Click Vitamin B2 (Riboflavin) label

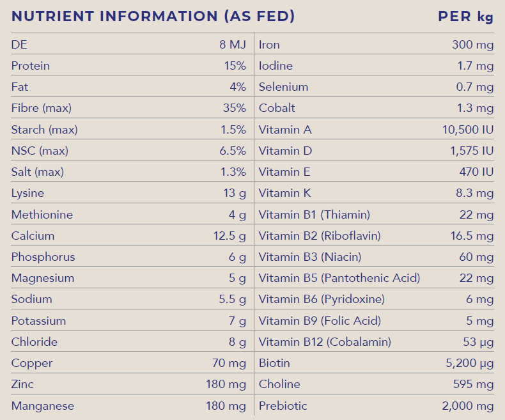coord(320,236)
